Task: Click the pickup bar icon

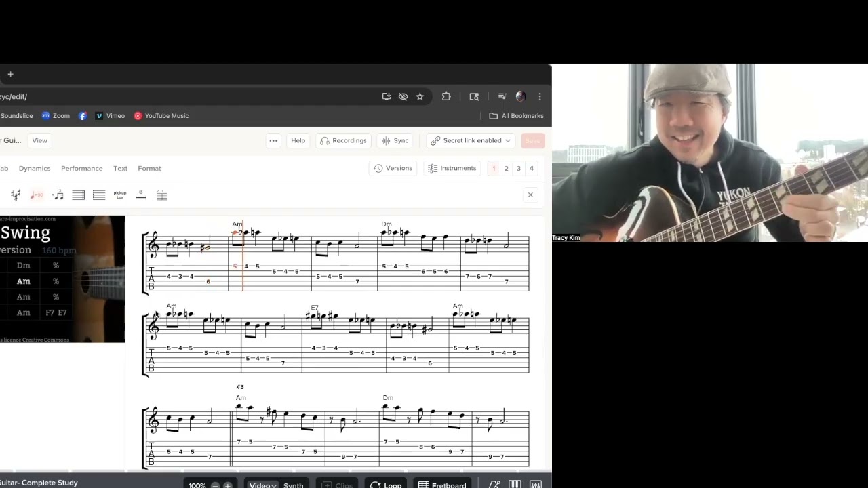Action: coord(120,195)
